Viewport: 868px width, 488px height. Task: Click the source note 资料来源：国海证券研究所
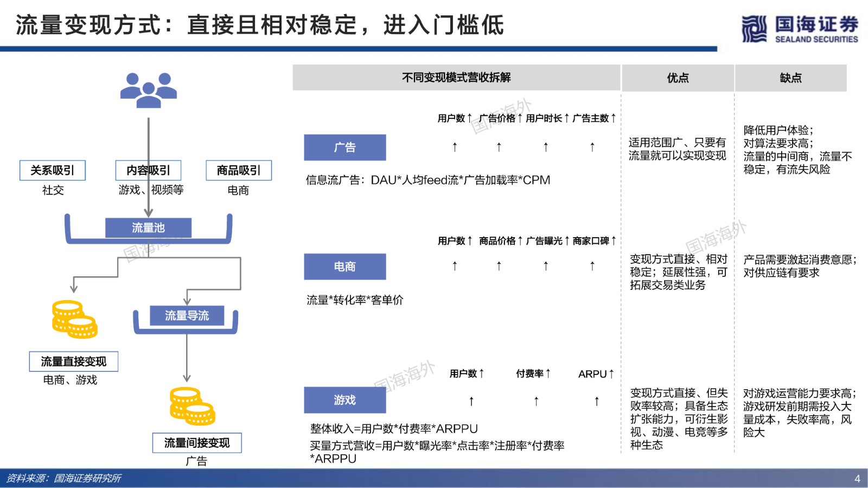63,478
